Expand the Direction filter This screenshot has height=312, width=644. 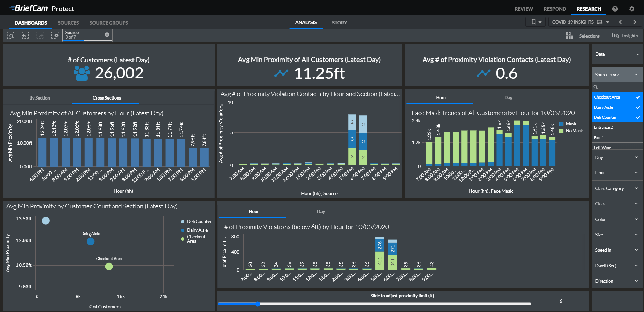pos(617,281)
